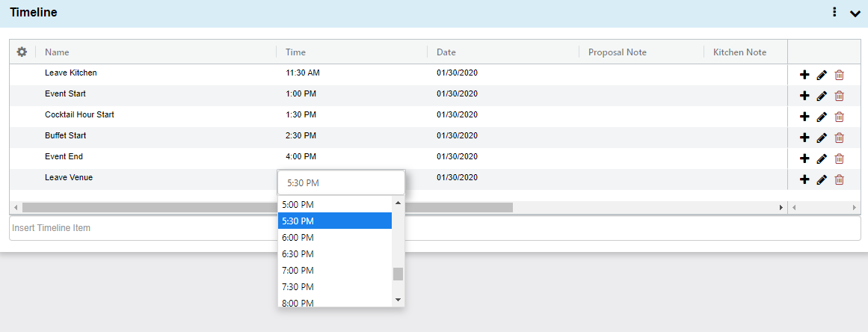Viewport: 868px width, 332px height.
Task: Add item after Cocktail Hour Start row
Action: (x=804, y=117)
